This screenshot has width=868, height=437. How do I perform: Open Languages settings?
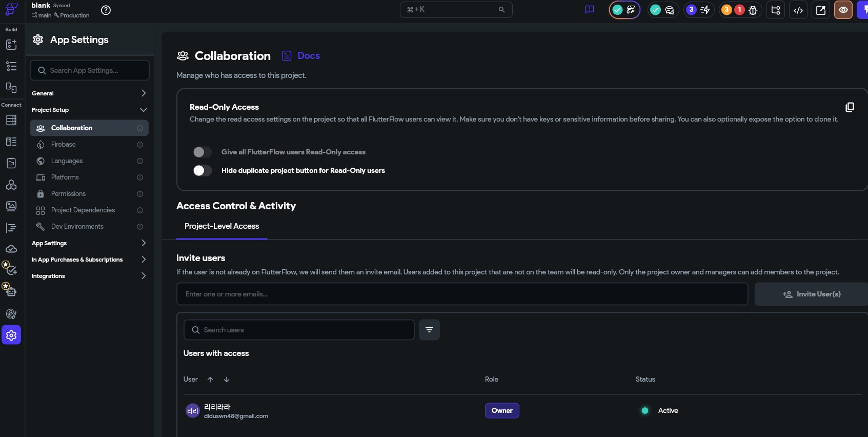pyautogui.click(x=89, y=161)
